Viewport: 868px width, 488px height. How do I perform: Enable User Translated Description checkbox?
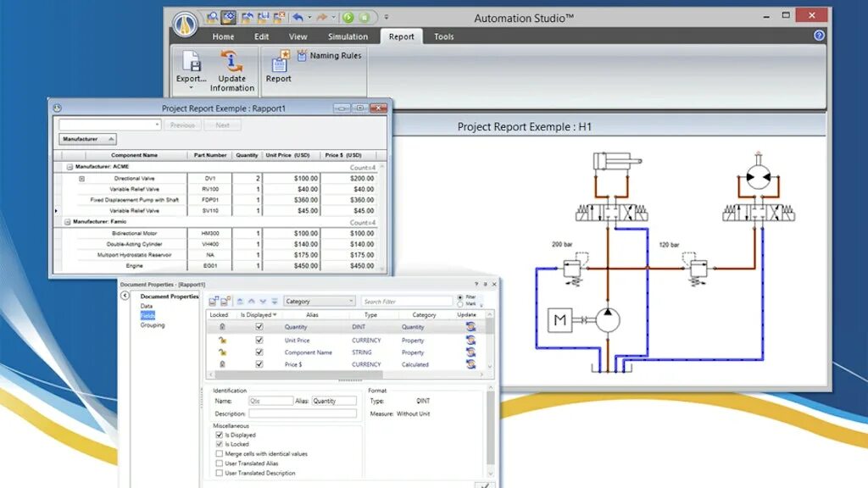pos(220,473)
